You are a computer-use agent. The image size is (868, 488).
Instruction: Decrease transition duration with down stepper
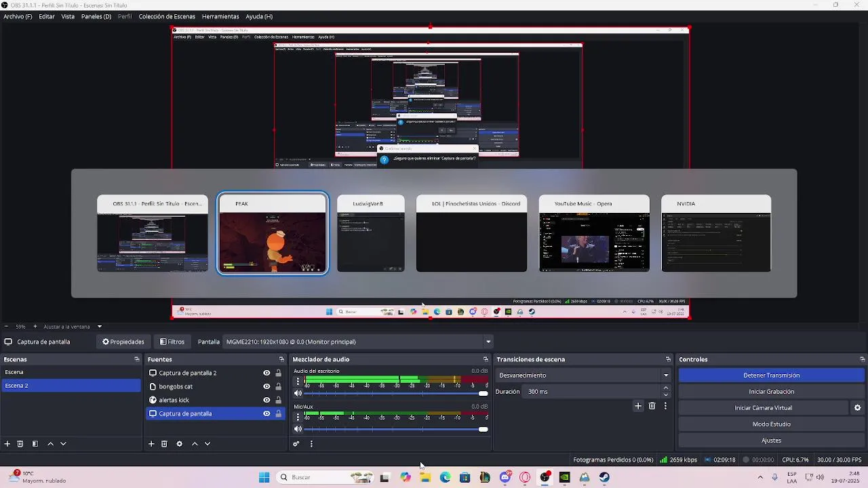click(x=666, y=395)
